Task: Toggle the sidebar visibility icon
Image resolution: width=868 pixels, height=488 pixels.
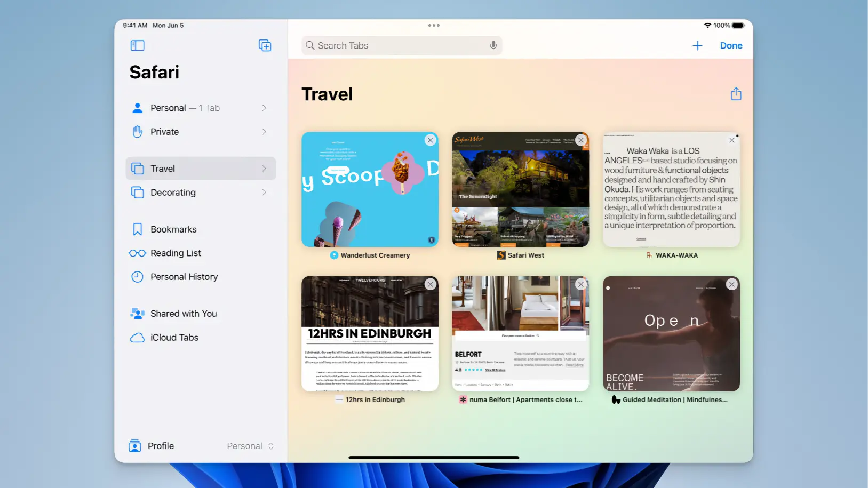Action: pyautogui.click(x=137, y=45)
